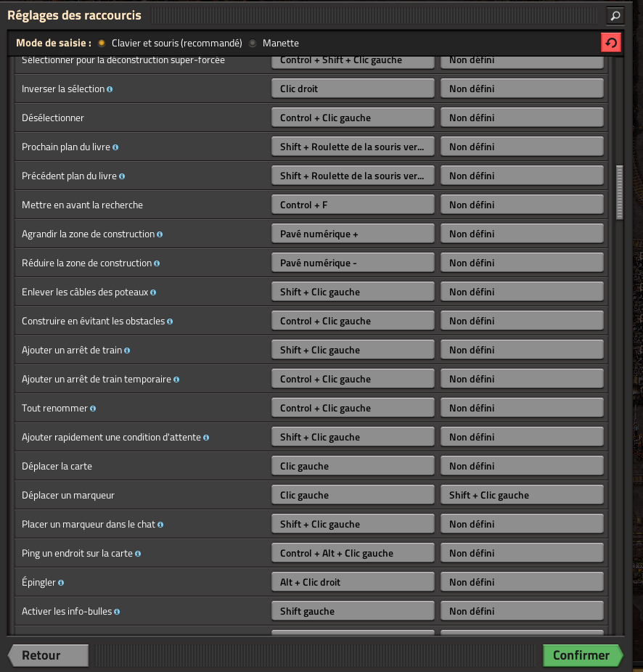Click info icon next to Épingler
643x672 pixels.
pos(61,583)
